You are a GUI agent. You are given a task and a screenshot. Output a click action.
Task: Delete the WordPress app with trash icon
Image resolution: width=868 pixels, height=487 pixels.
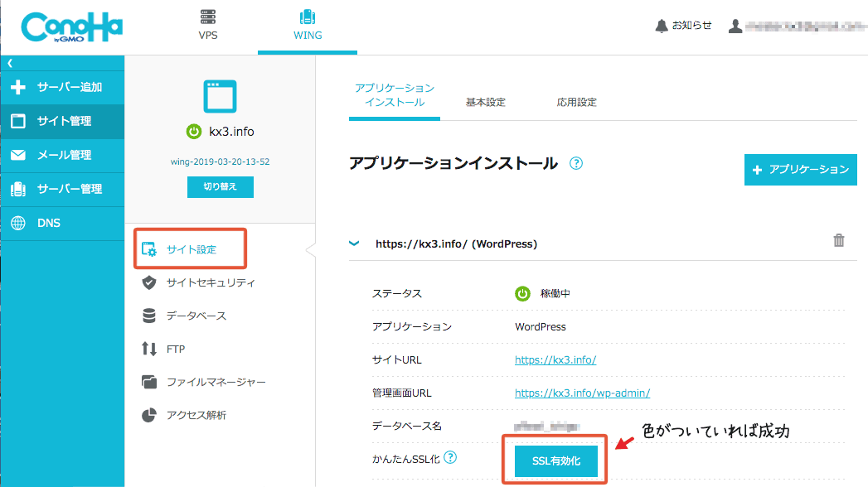pos(839,240)
